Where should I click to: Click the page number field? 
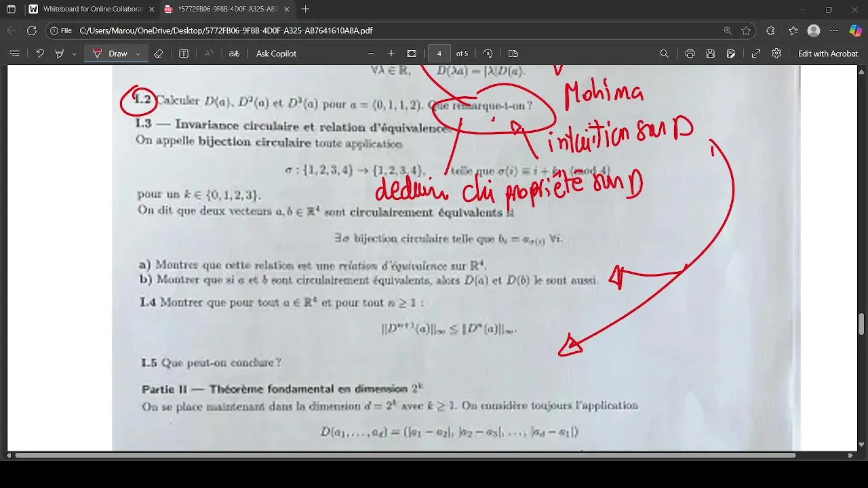(439, 54)
